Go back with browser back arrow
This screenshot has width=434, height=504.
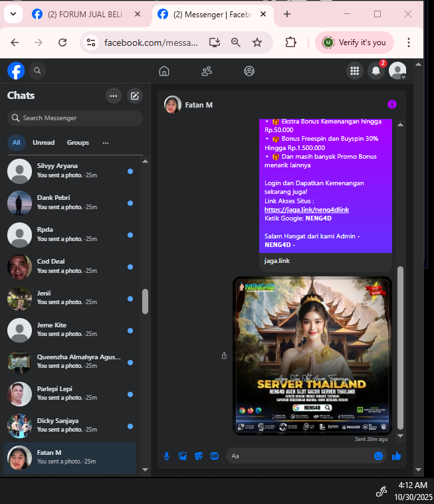click(15, 42)
